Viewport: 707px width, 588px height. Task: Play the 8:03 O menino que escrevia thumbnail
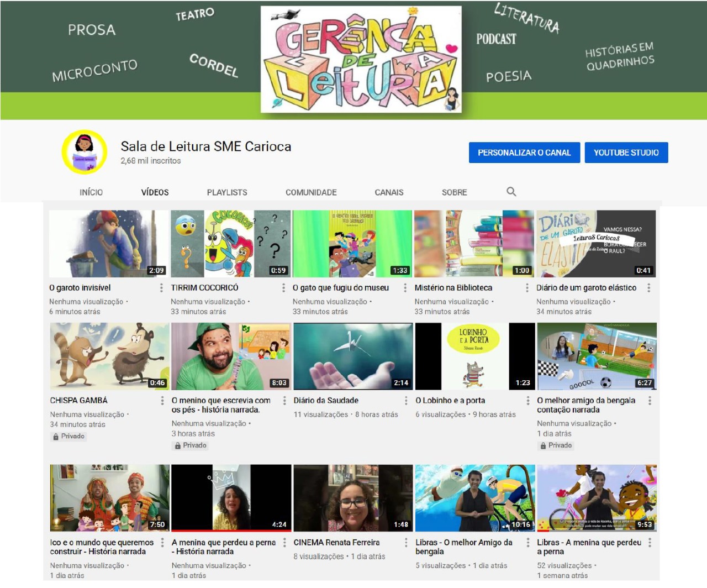click(231, 356)
